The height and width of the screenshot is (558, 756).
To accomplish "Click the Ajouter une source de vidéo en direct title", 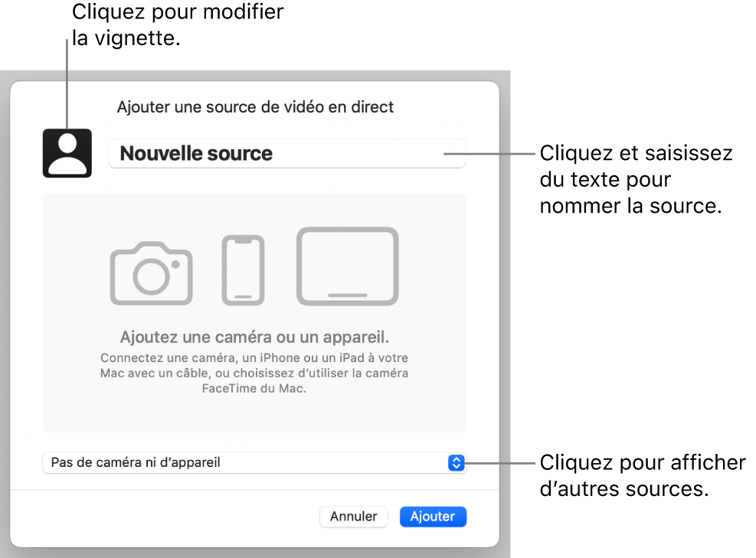I will click(x=256, y=107).
